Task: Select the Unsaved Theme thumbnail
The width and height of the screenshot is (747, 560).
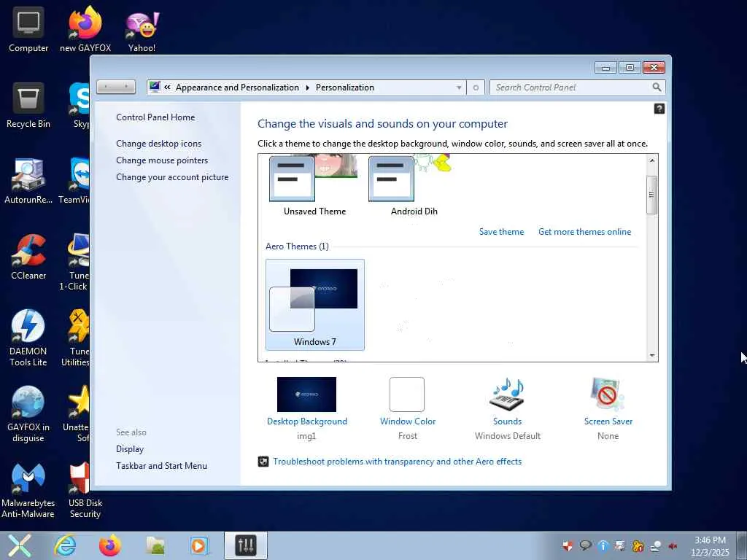Action: (314, 184)
